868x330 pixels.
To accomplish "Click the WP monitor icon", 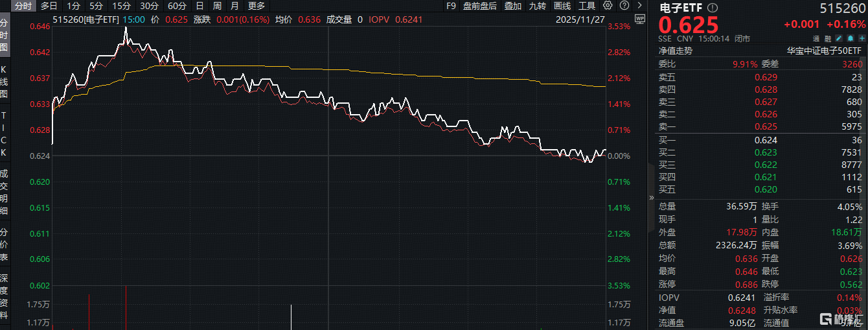I will [640, 19].
